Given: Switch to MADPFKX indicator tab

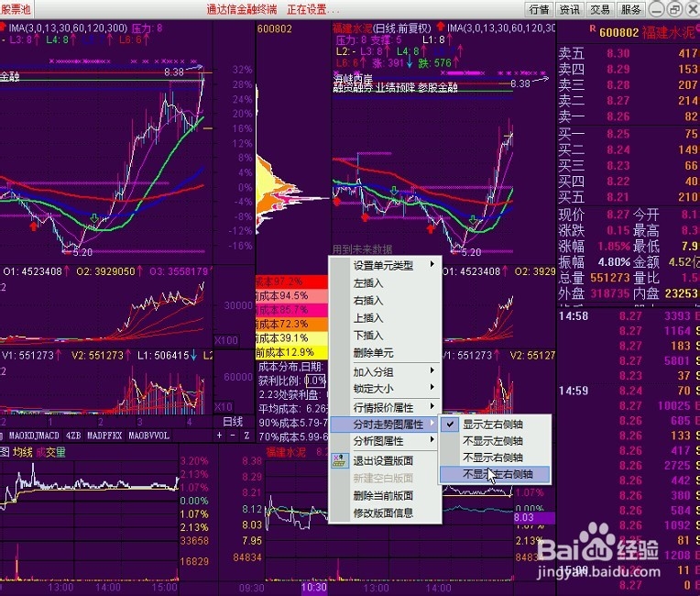Looking at the screenshot, I should pos(104,436).
